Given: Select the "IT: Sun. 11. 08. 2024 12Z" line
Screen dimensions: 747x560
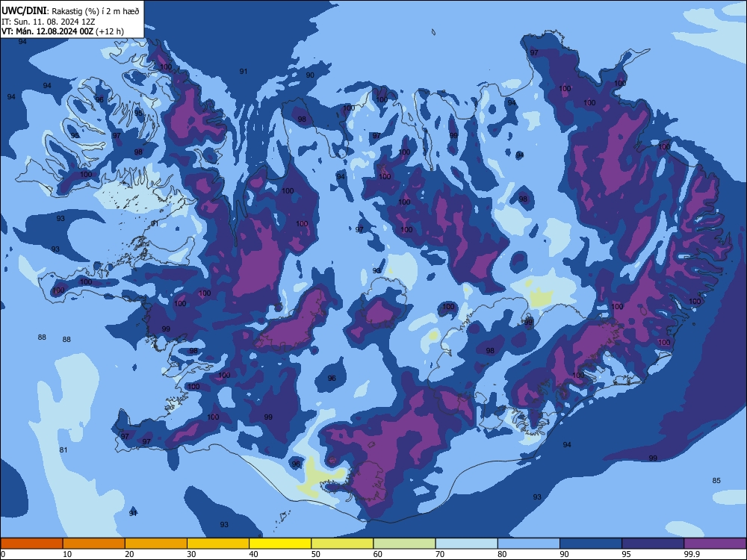Looking at the screenshot, I should (48, 22).
